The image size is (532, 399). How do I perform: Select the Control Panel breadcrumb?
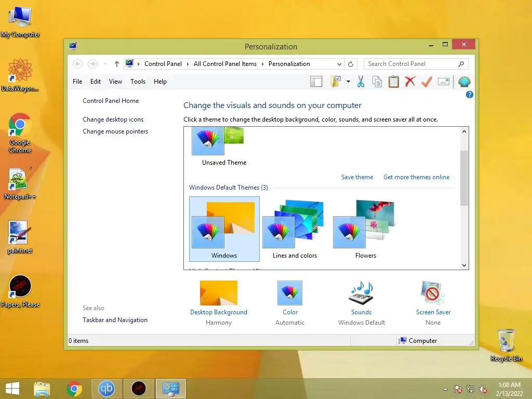pyautogui.click(x=163, y=64)
